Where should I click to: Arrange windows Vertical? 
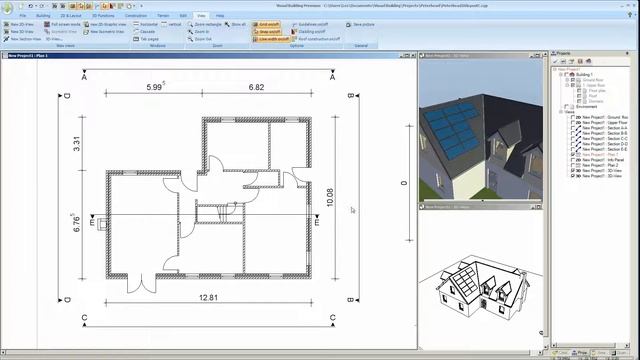coord(171,24)
